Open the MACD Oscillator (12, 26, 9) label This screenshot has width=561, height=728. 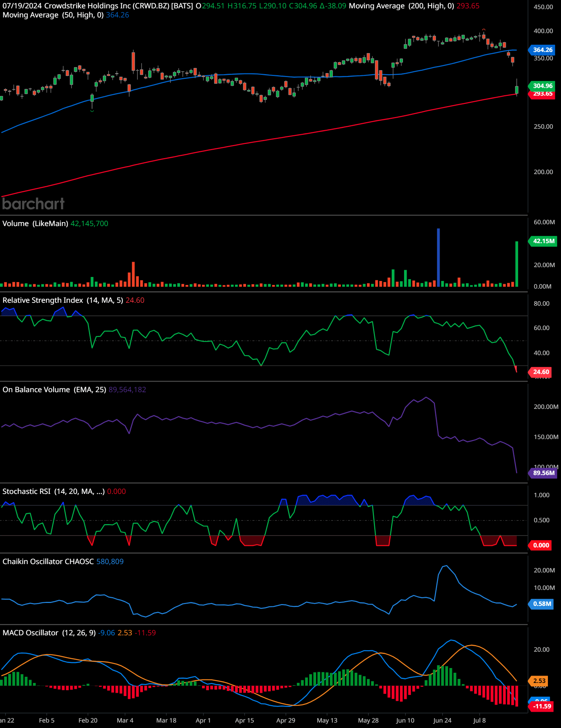(49, 633)
